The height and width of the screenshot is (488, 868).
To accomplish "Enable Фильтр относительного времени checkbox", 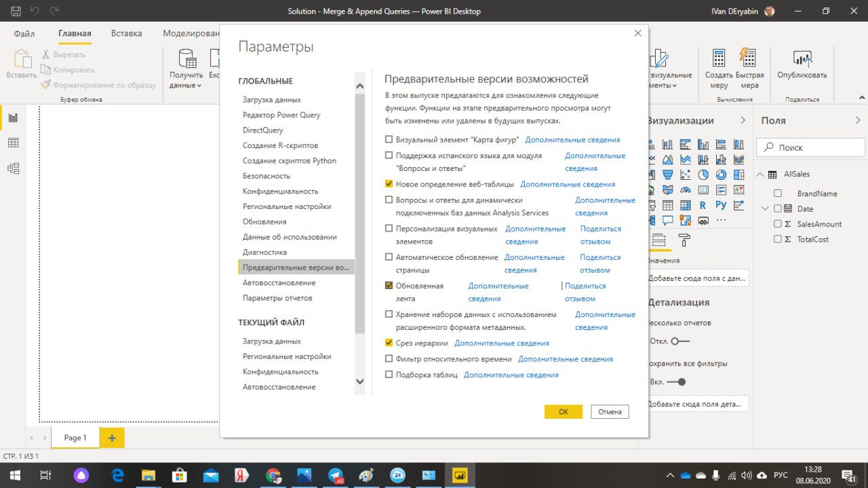I will click(x=389, y=358).
